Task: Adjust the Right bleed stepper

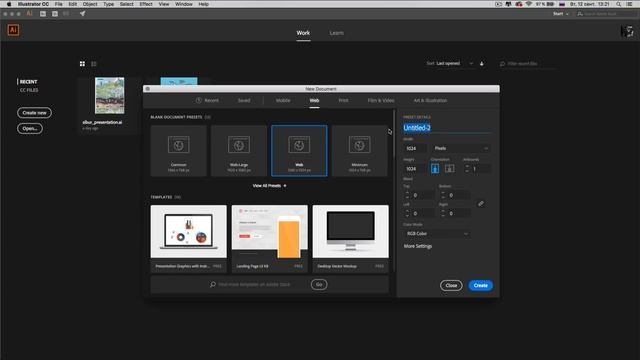Action: tap(443, 213)
